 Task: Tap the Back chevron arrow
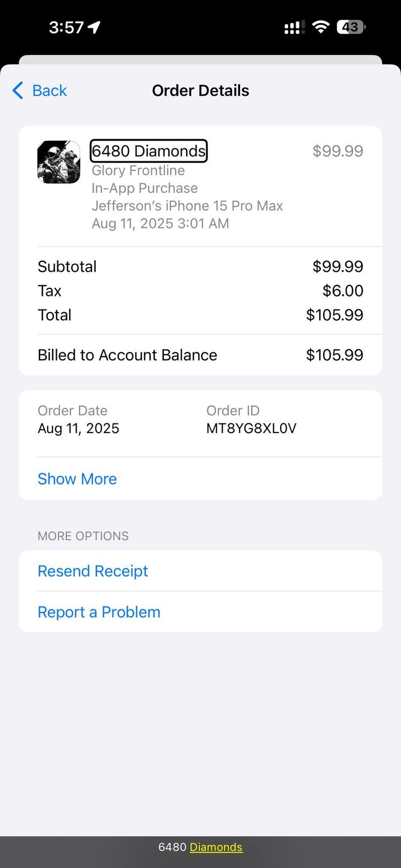click(18, 90)
